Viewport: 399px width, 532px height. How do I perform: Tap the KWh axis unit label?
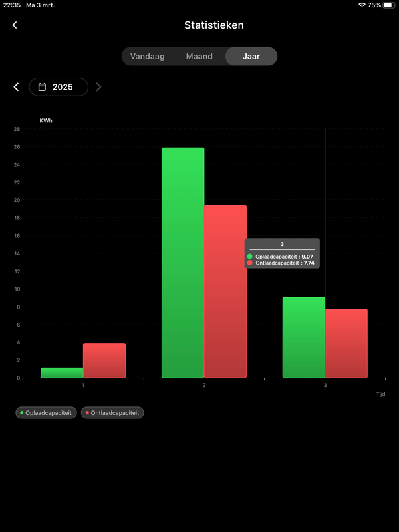(x=46, y=120)
